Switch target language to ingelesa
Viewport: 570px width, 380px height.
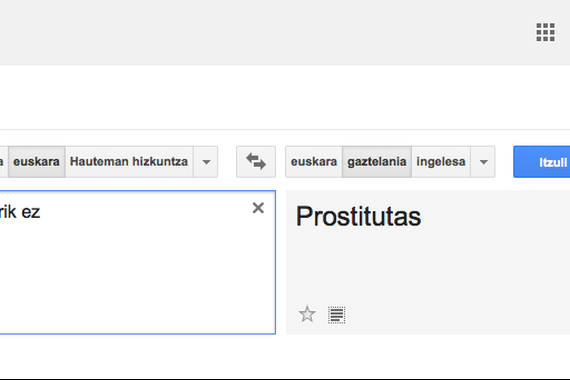(441, 161)
